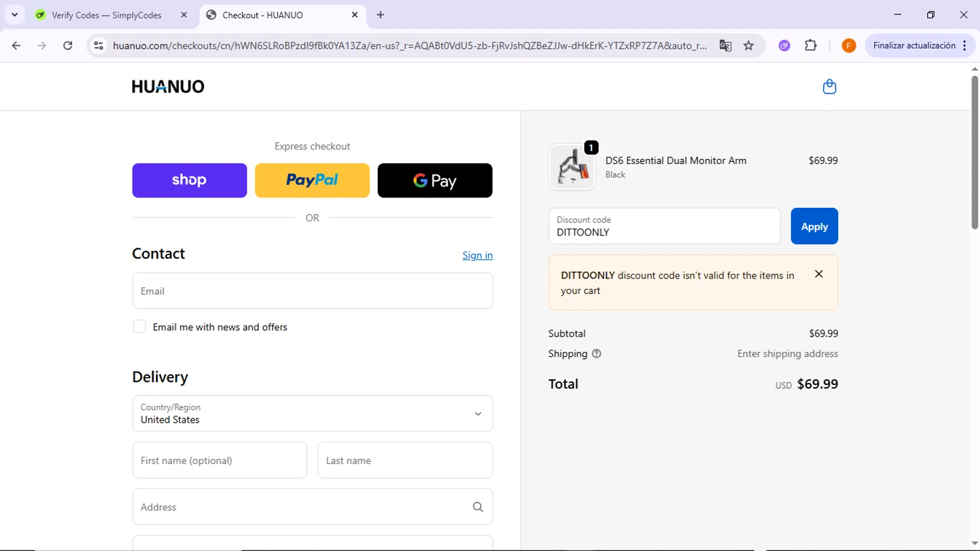
Task: Go forward in browser history
Action: pos(42,46)
